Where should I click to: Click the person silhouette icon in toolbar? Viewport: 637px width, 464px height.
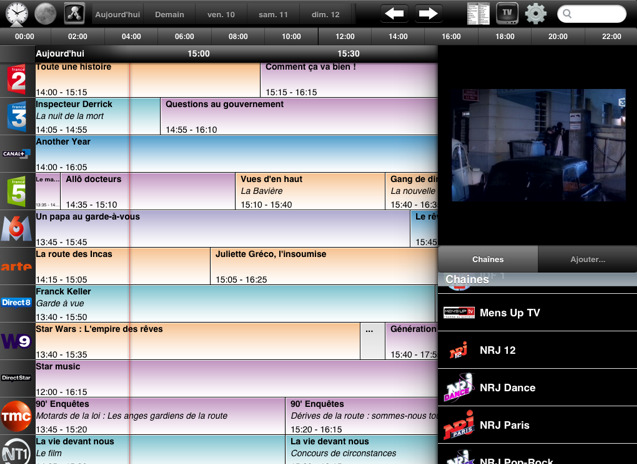tap(74, 13)
